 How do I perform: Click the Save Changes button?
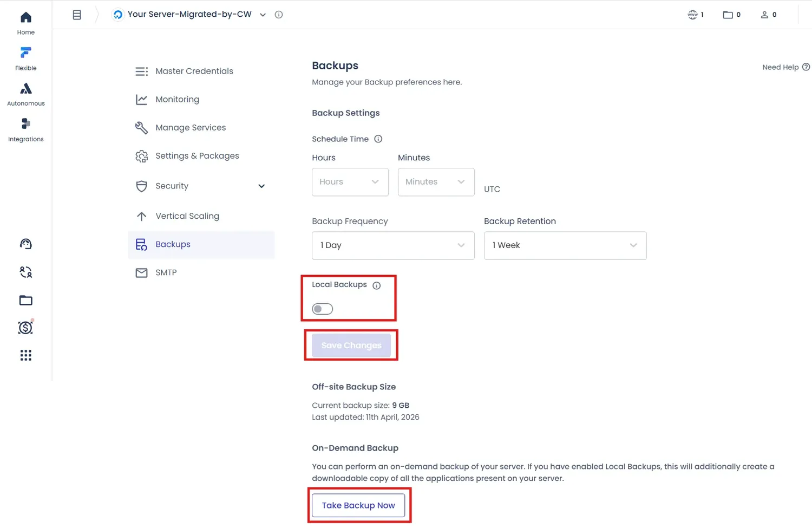[x=351, y=346]
